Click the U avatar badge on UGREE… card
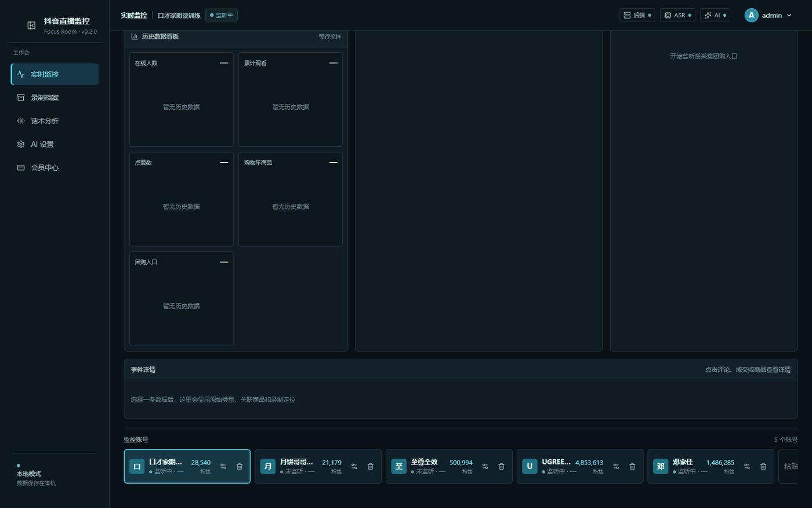Image resolution: width=812 pixels, height=508 pixels. tap(530, 466)
